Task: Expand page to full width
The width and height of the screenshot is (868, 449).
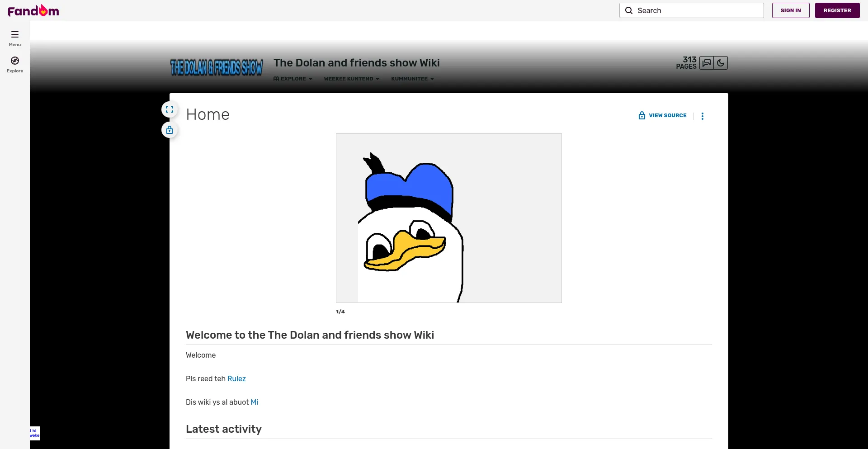Action: 170,109
